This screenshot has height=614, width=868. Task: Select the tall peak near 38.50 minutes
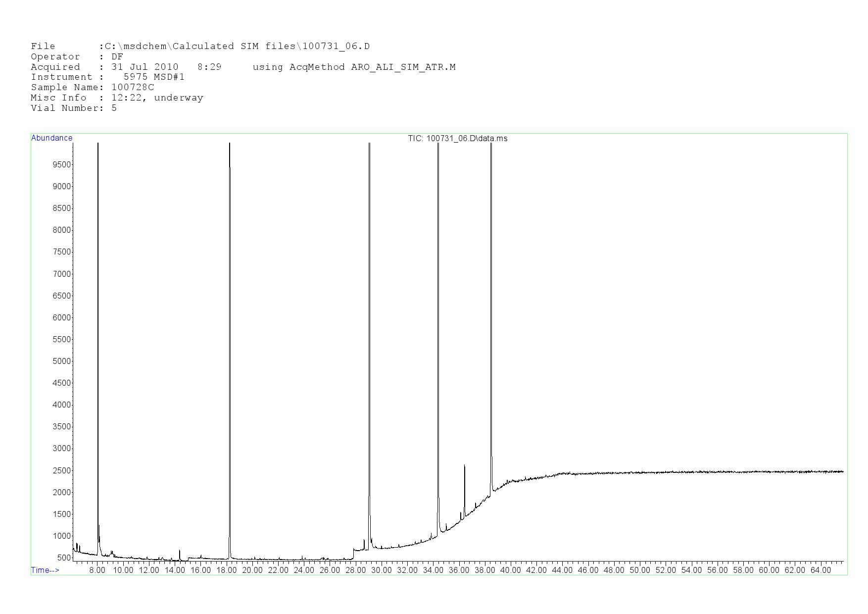pyautogui.click(x=491, y=297)
